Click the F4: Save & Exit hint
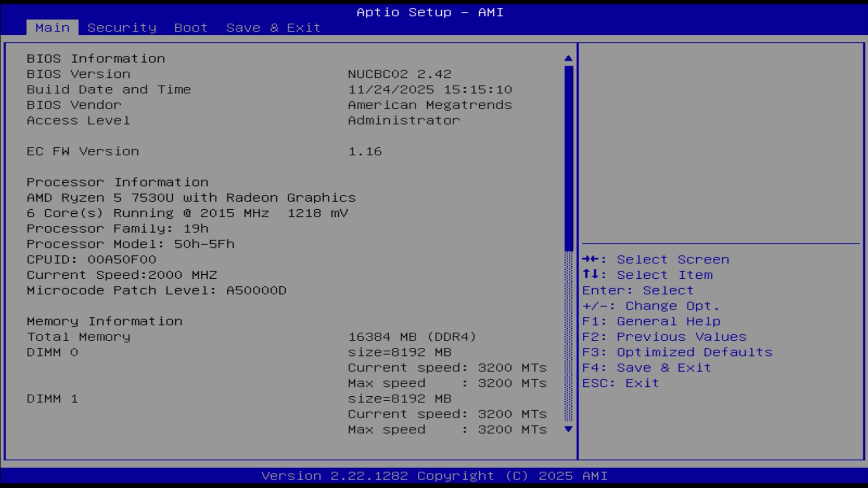This screenshot has height=488, width=868. pyautogui.click(x=646, y=368)
